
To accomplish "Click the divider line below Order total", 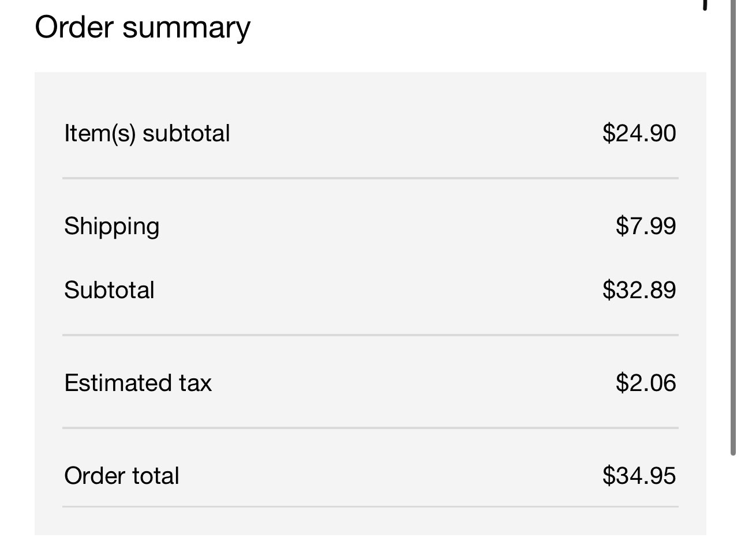I will coord(370,507).
